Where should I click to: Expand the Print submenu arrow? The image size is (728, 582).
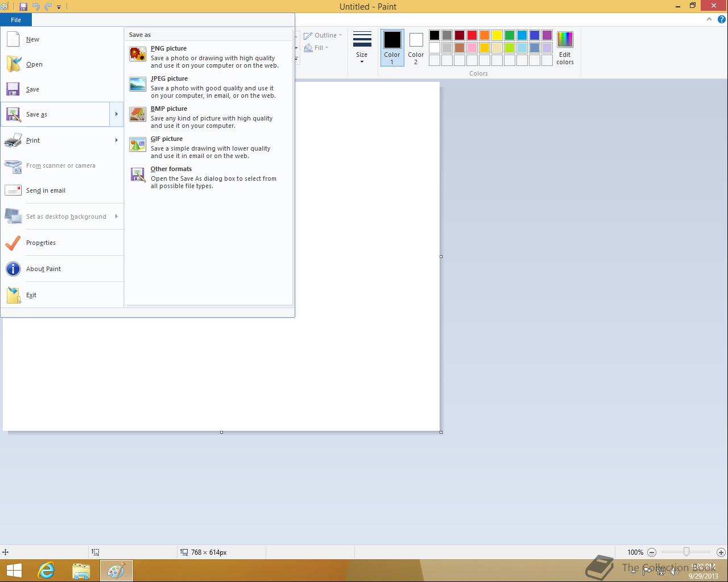pos(116,140)
